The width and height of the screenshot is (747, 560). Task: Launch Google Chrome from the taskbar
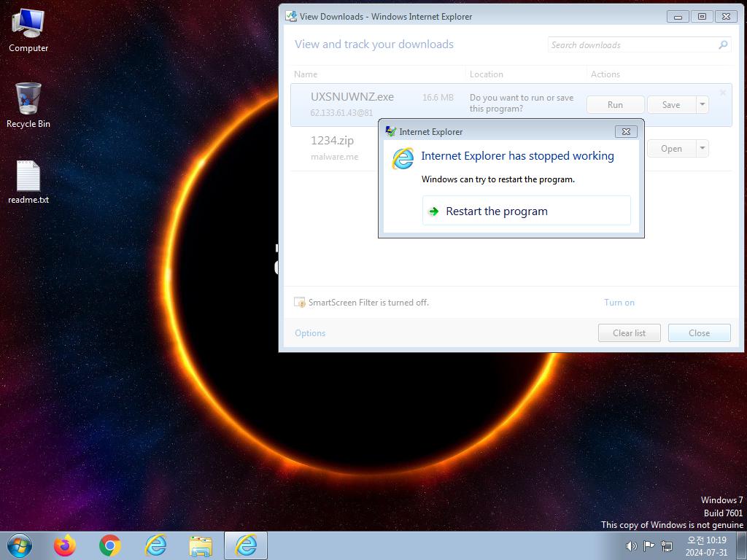pos(110,545)
